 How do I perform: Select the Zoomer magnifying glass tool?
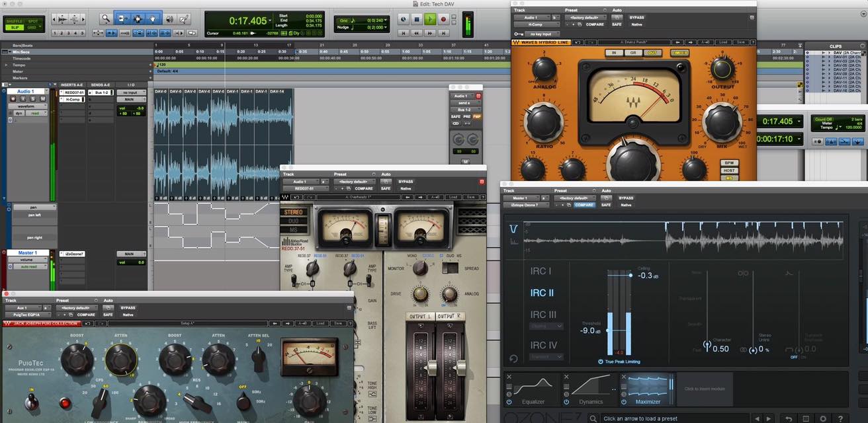click(x=106, y=19)
